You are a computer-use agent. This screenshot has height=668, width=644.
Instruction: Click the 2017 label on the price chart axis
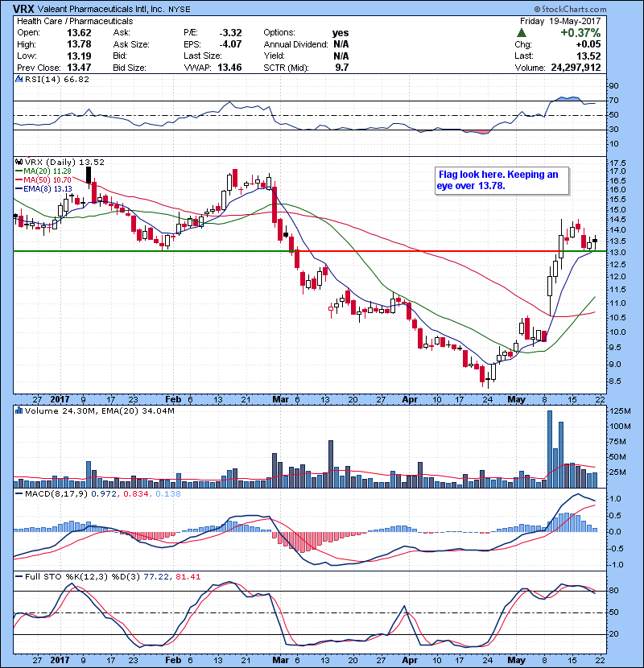[x=60, y=399]
